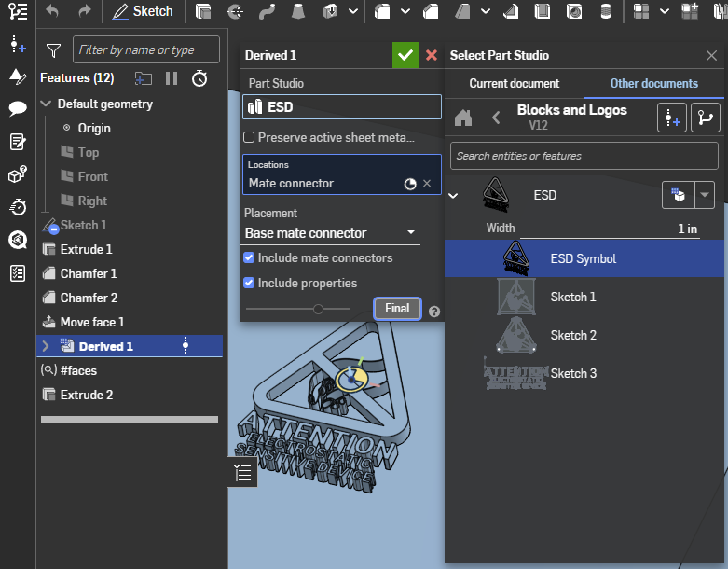Select the Front plane
Image resolution: width=728 pixels, height=569 pixels.
click(92, 176)
